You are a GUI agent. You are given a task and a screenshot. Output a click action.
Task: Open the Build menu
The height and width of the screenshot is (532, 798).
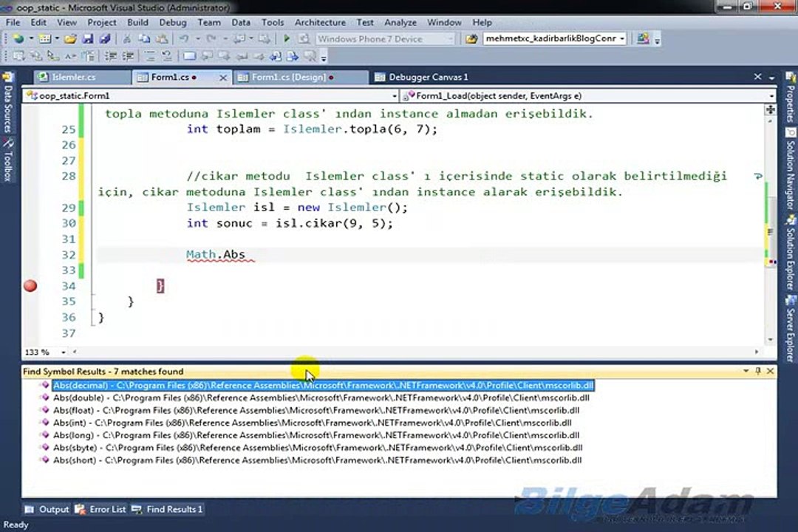tap(137, 22)
